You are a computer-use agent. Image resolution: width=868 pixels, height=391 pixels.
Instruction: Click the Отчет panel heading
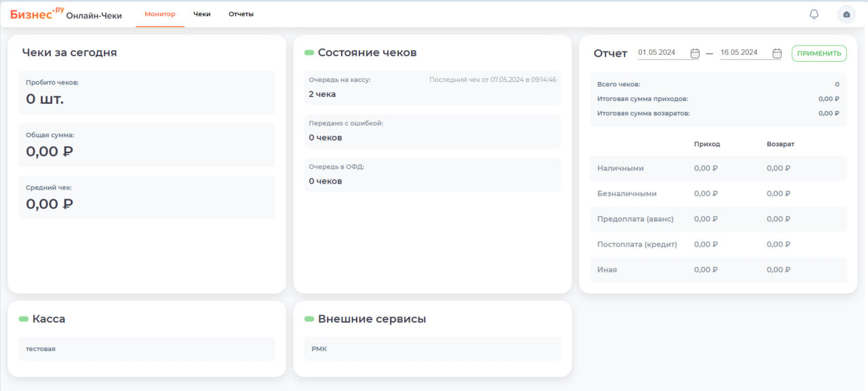pos(611,54)
